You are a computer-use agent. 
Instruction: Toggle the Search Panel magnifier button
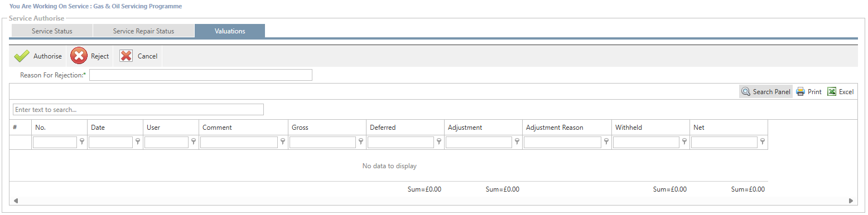766,92
